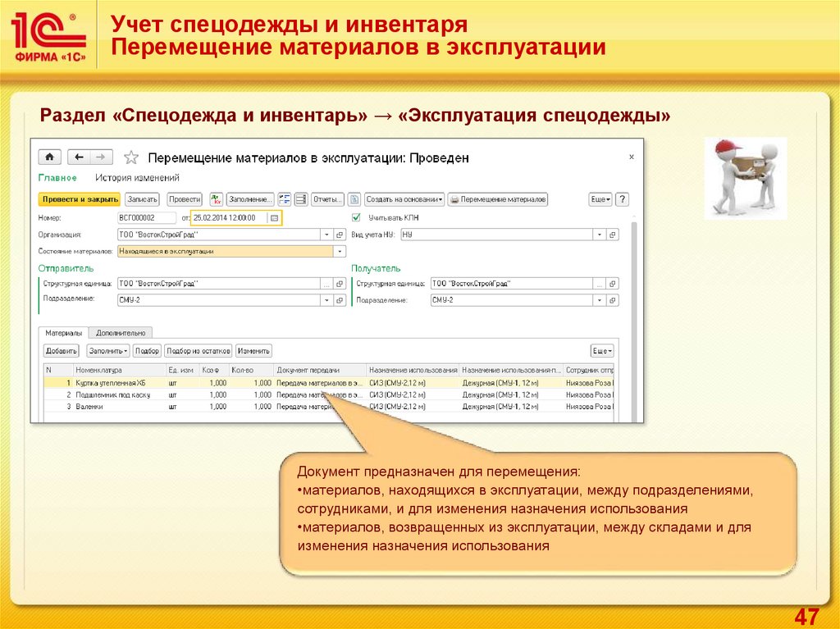Image resolution: width=840 pixels, height=629 pixels.
Task: Click open icon beside Организация field
Action: [x=340, y=235]
